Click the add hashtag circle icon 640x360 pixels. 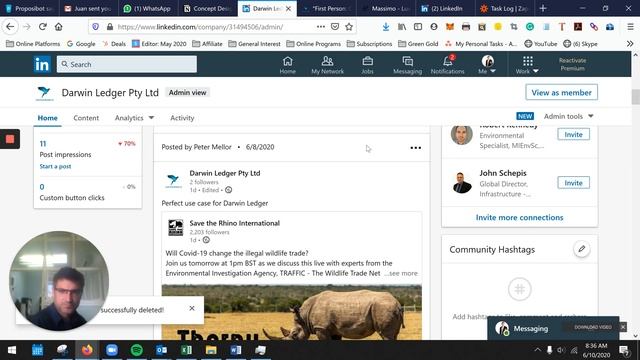click(520, 289)
